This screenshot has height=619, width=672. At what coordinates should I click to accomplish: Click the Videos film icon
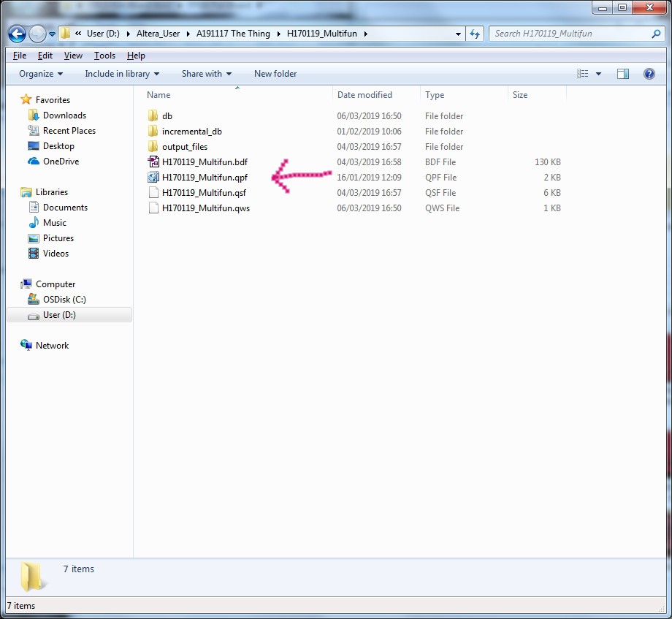(x=34, y=254)
